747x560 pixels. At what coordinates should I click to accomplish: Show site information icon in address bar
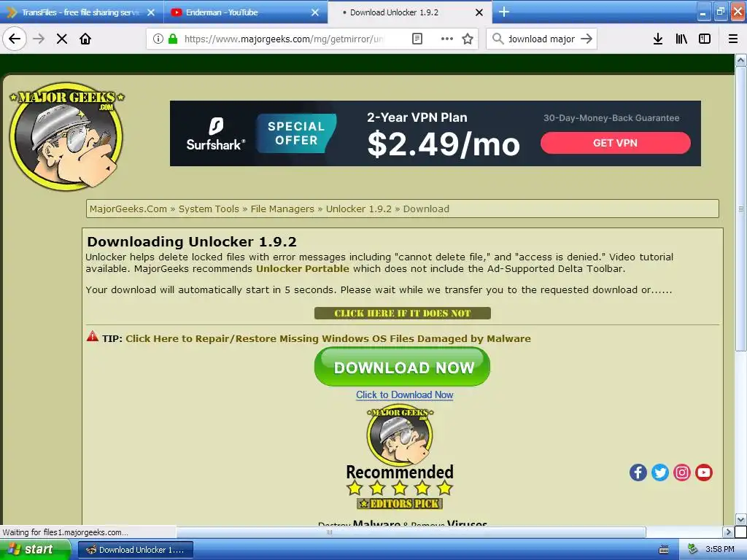(x=158, y=39)
